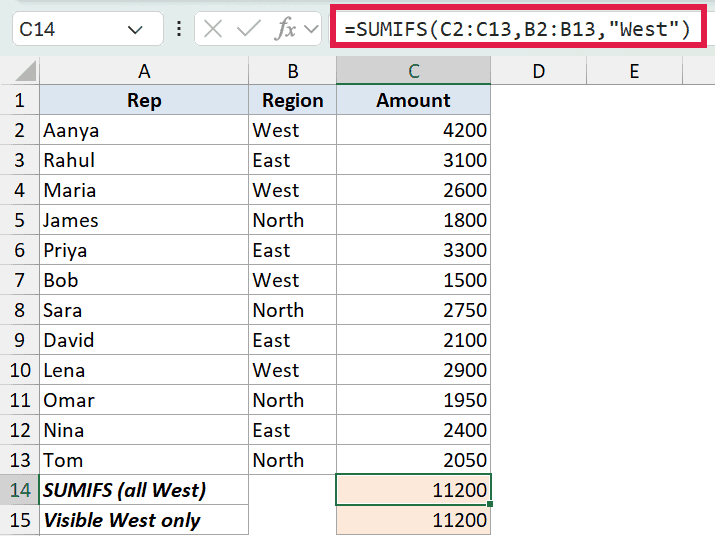This screenshot has height=536, width=715.
Task: Select the amount cell 2600
Action: (414, 190)
